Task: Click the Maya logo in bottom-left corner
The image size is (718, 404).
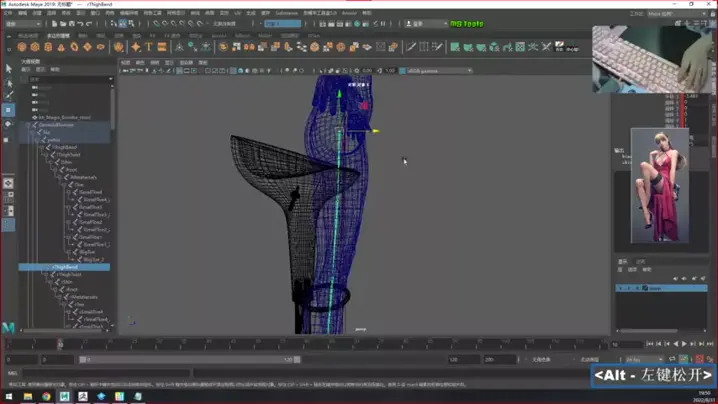Action: click(x=8, y=327)
